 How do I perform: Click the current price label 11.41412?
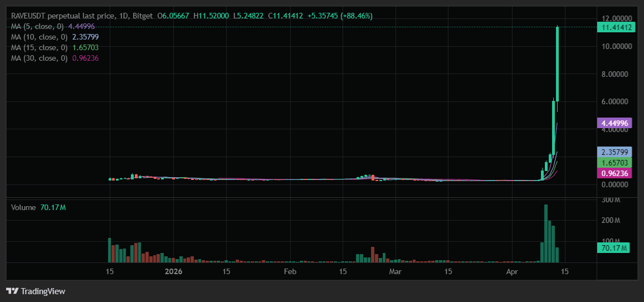pyautogui.click(x=615, y=27)
